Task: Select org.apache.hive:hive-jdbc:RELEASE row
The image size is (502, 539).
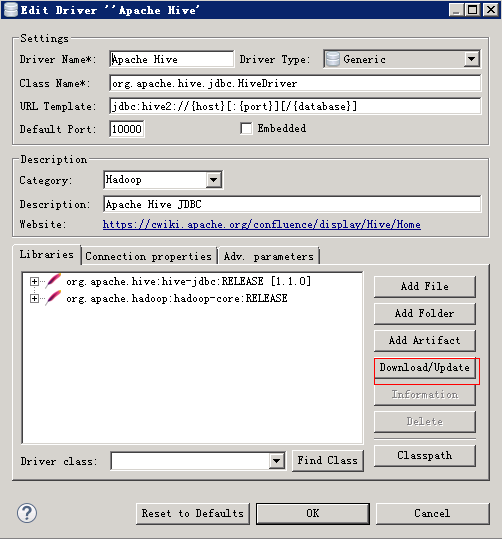Action: (x=188, y=282)
